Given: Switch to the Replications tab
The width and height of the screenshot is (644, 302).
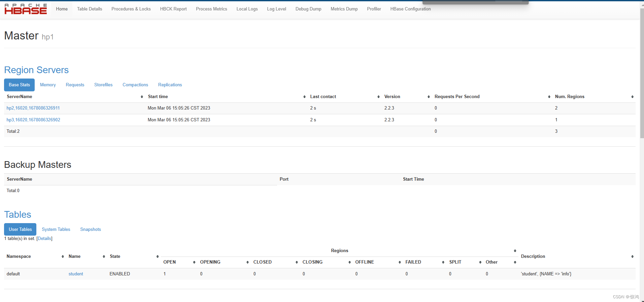Looking at the screenshot, I should 170,85.
